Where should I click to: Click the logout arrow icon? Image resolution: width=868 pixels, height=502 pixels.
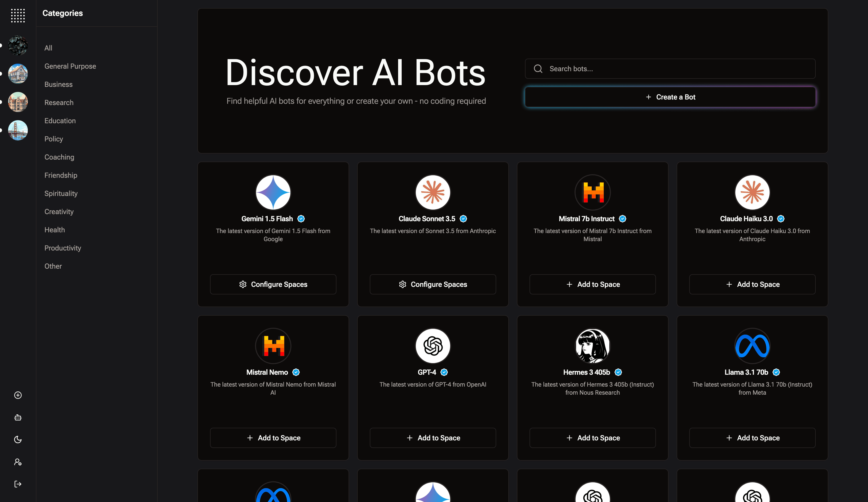click(x=18, y=484)
